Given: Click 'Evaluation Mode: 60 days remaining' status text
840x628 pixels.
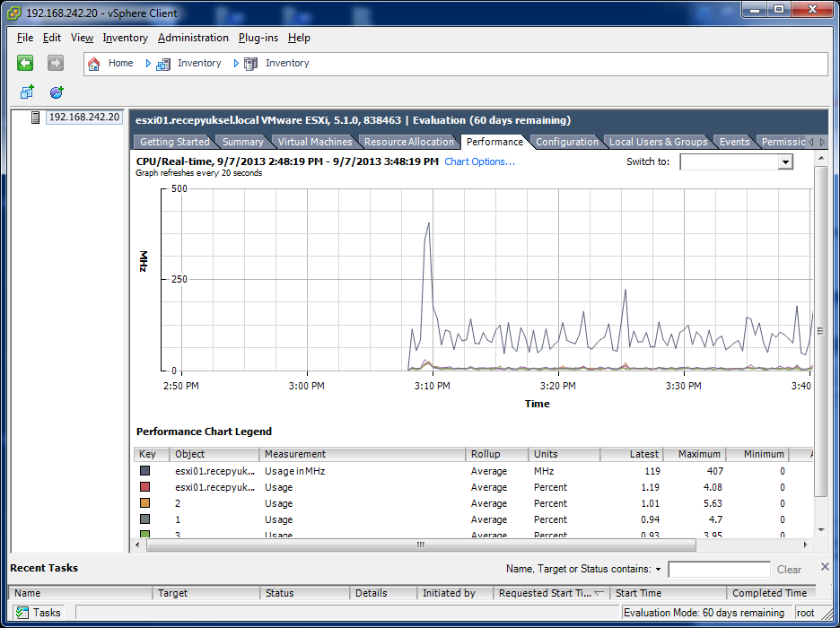Looking at the screenshot, I should coord(704,613).
